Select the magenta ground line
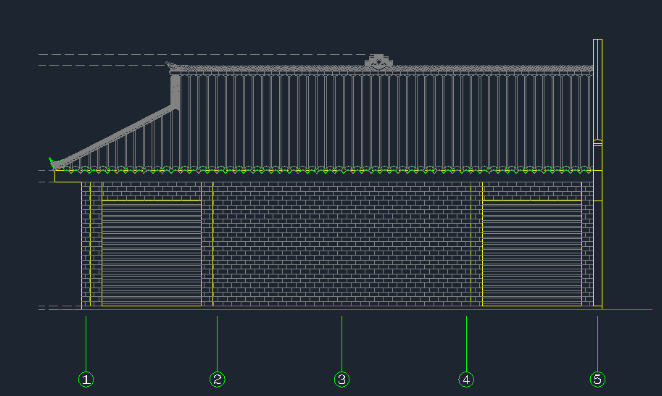This screenshot has width=662, height=396. coord(355,309)
